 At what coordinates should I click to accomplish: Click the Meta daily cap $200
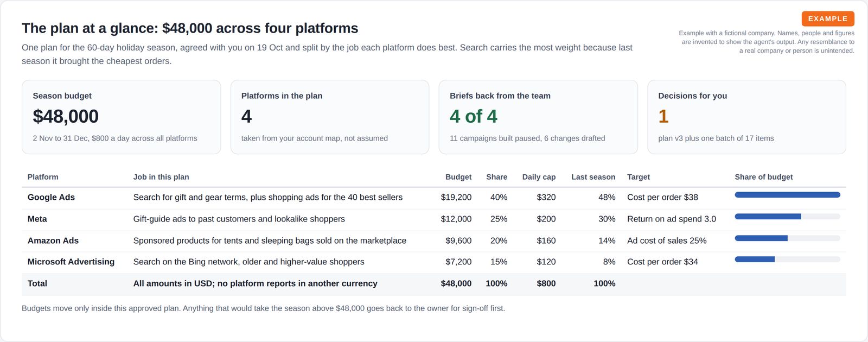(x=546, y=219)
